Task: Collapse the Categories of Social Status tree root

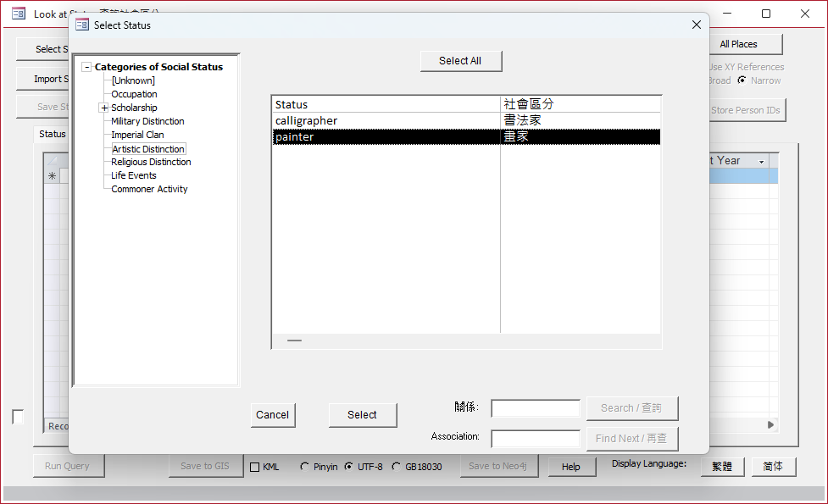Action: pyautogui.click(x=87, y=67)
